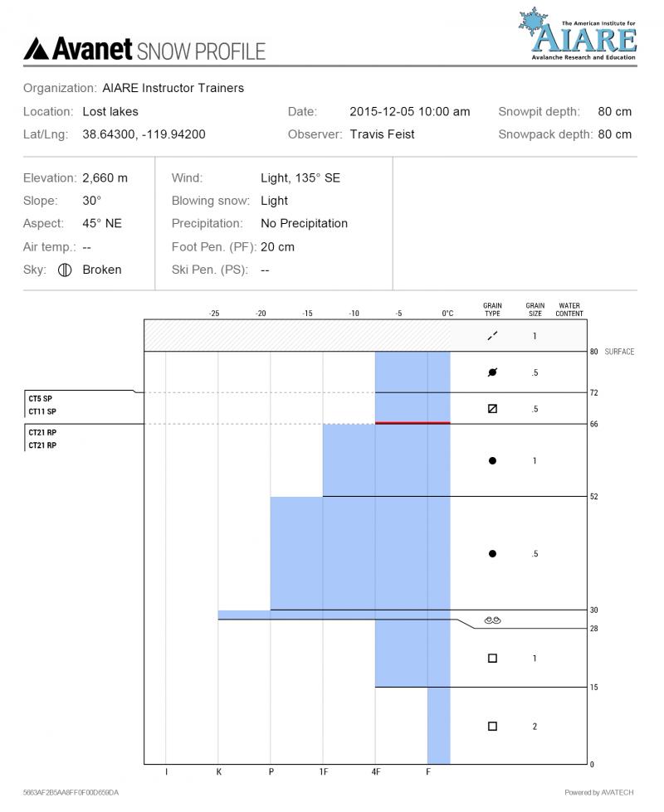Click the Powered by AVATECH text

(598, 793)
